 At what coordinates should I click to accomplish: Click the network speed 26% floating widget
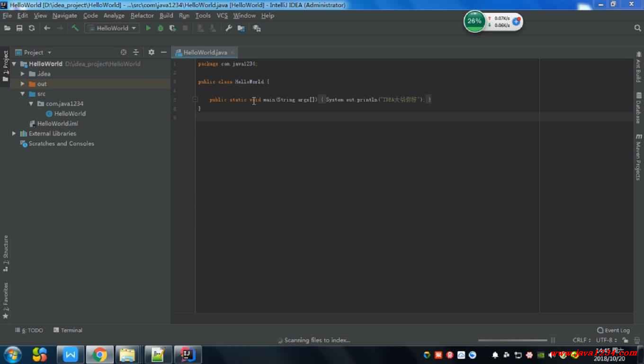point(493,22)
